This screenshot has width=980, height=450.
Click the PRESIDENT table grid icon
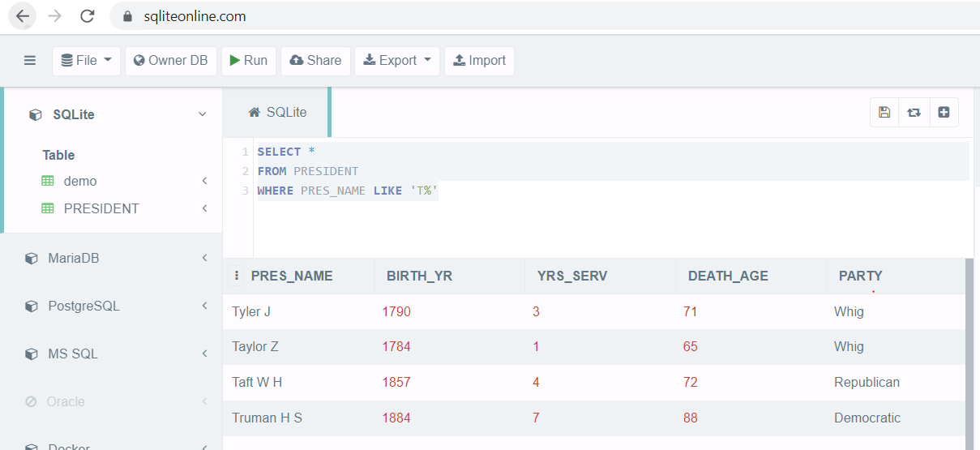(48, 208)
